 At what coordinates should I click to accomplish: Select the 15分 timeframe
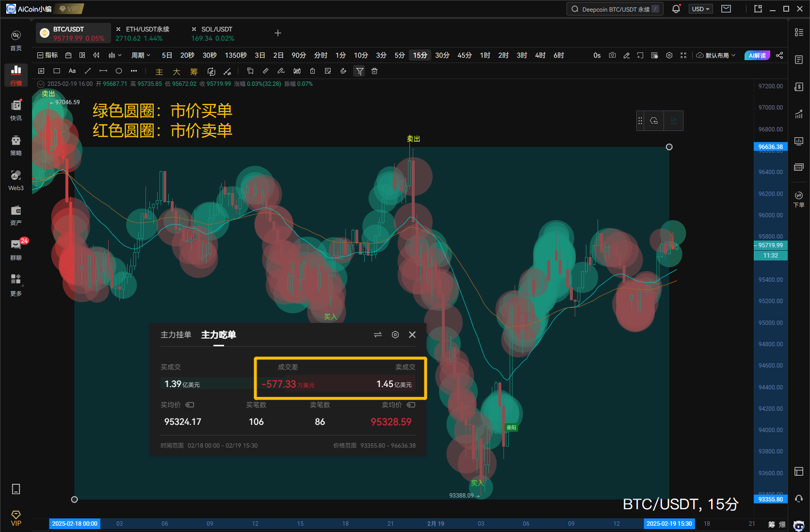[x=420, y=55]
